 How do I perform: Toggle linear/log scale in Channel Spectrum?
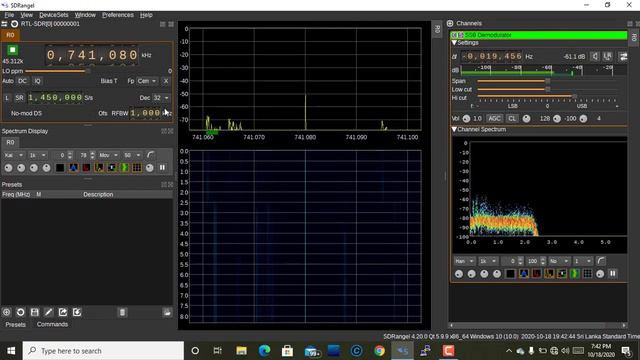click(601, 261)
